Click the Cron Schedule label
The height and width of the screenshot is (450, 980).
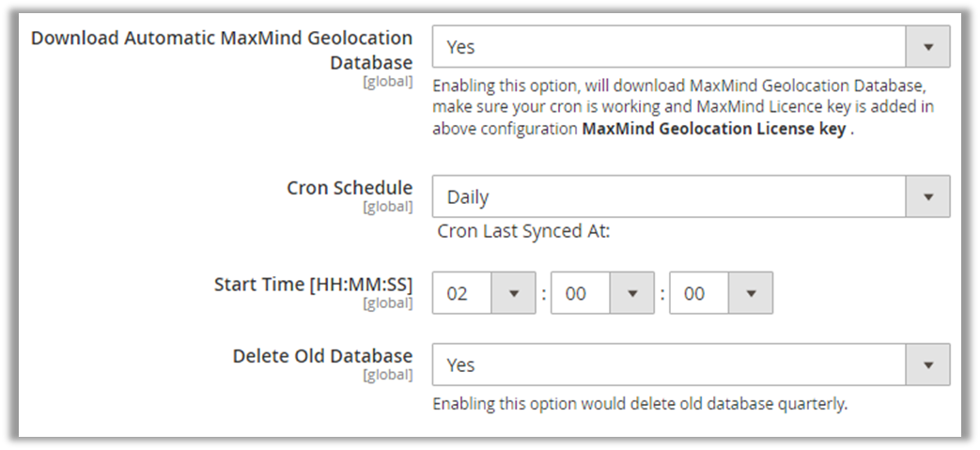pyautogui.click(x=350, y=188)
